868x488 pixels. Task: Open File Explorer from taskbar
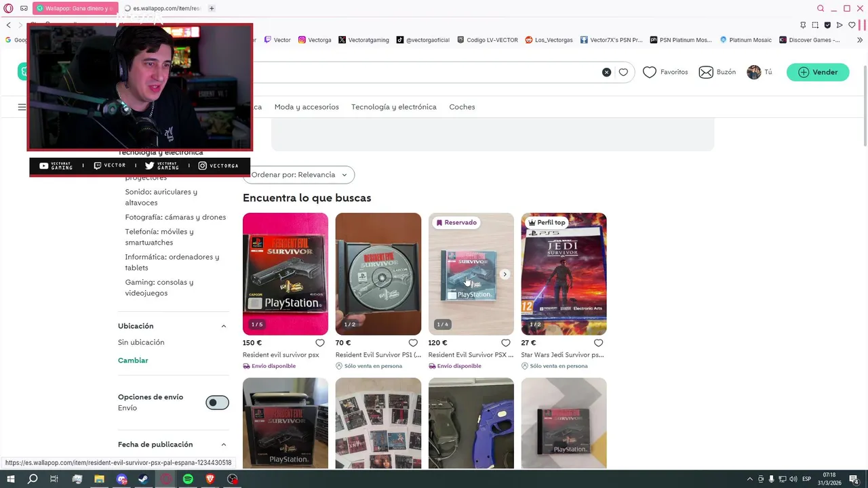point(99,479)
